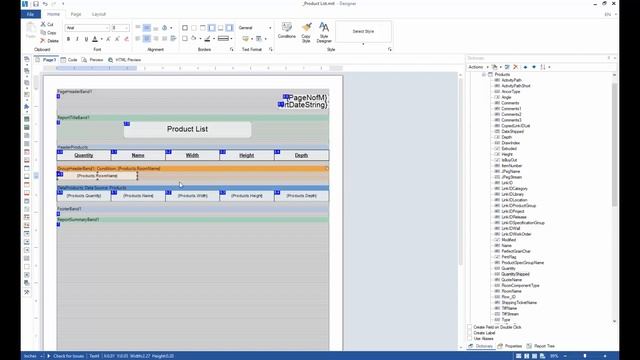The image size is (640, 360).
Task: Switch to the Home ribbon tab
Action: [x=53, y=14]
